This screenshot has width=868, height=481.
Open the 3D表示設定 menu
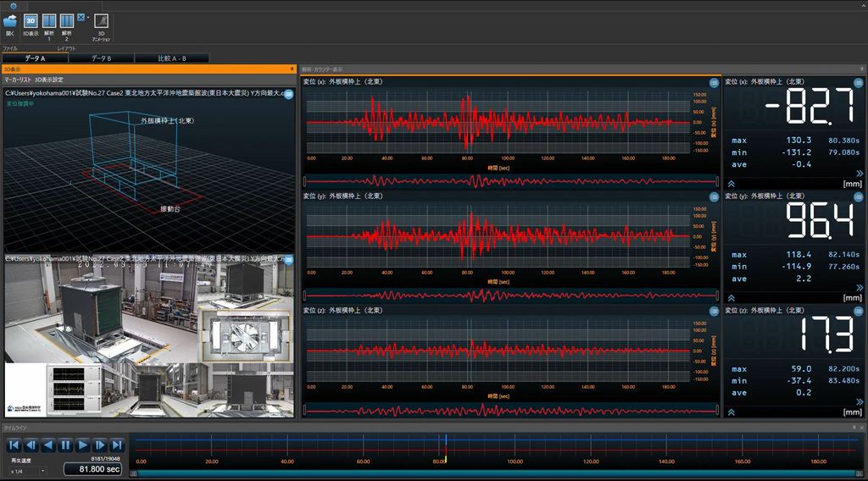point(48,80)
